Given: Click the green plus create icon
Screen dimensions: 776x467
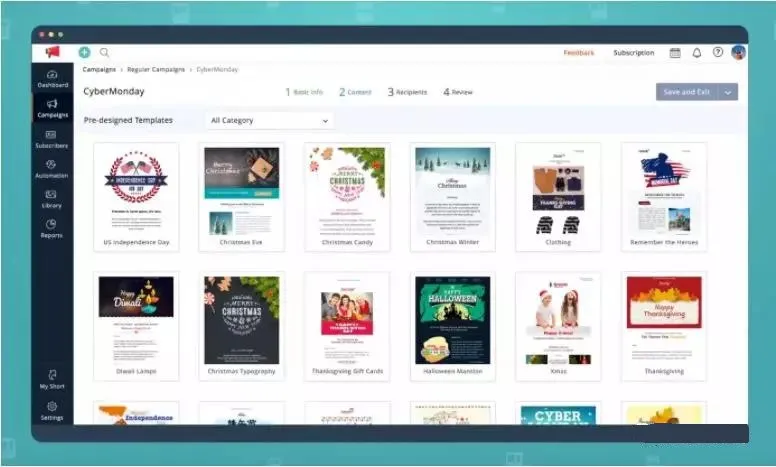Looking at the screenshot, I should [84, 52].
